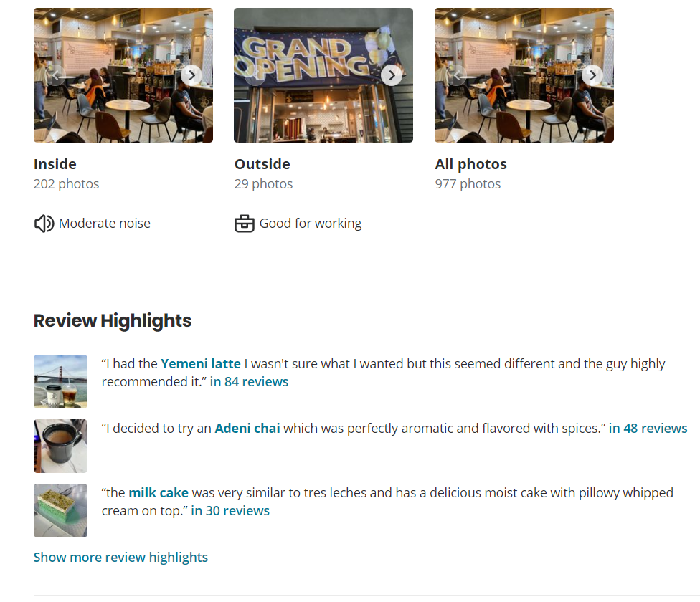Screen dimensions: 700x602
Task: Click previous arrow on All photos carousel
Action: pyautogui.click(x=456, y=75)
